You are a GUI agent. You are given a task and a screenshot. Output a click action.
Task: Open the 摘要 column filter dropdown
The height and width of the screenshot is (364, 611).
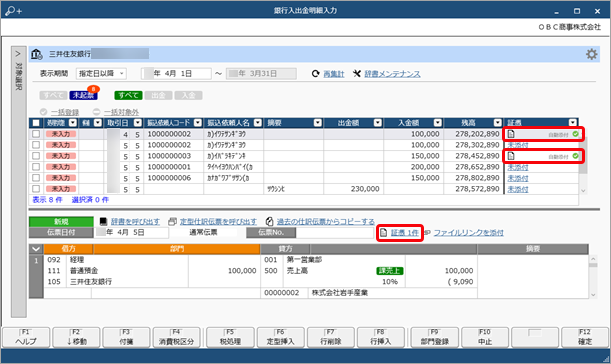click(x=318, y=123)
